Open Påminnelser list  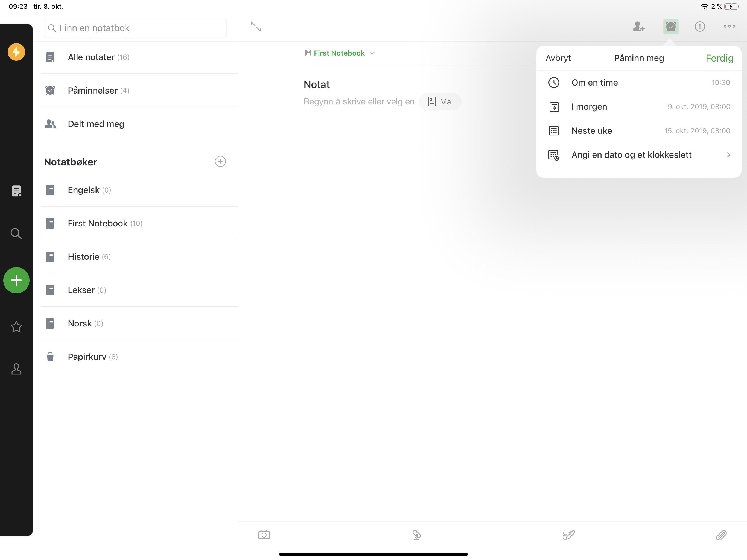click(139, 90)
